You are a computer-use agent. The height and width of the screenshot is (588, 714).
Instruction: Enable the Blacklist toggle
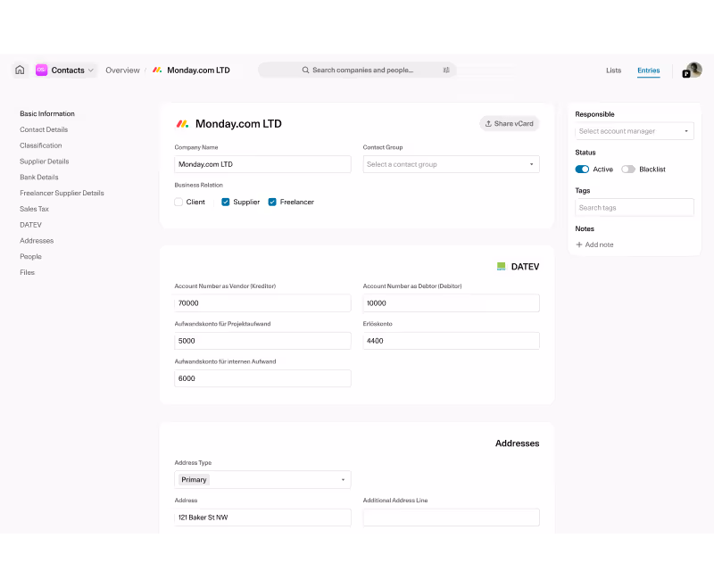pos(627,169)
